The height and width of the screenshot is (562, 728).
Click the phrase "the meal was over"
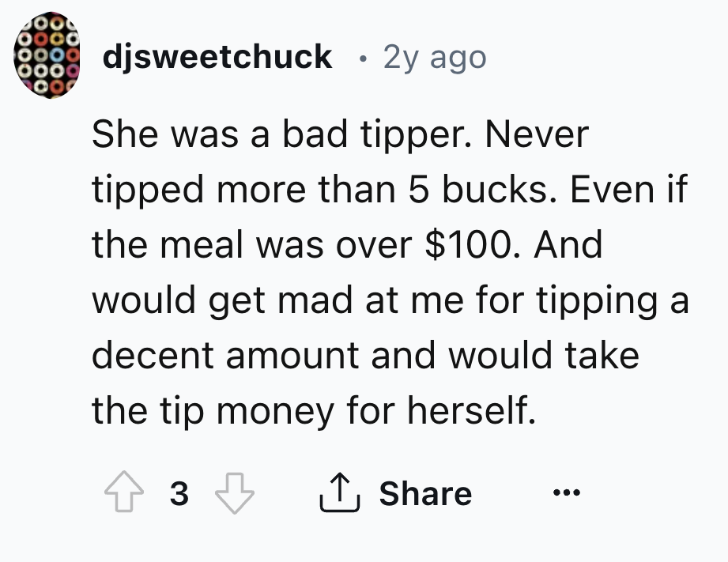252,245
